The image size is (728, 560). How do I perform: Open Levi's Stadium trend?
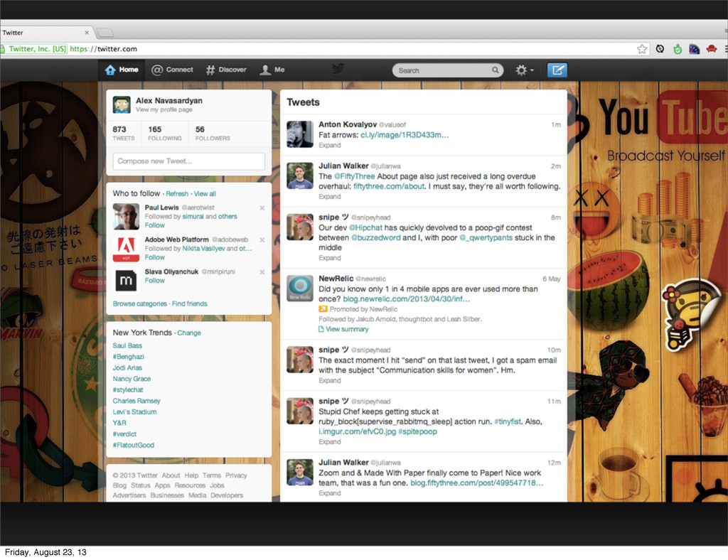pos(134,412)
